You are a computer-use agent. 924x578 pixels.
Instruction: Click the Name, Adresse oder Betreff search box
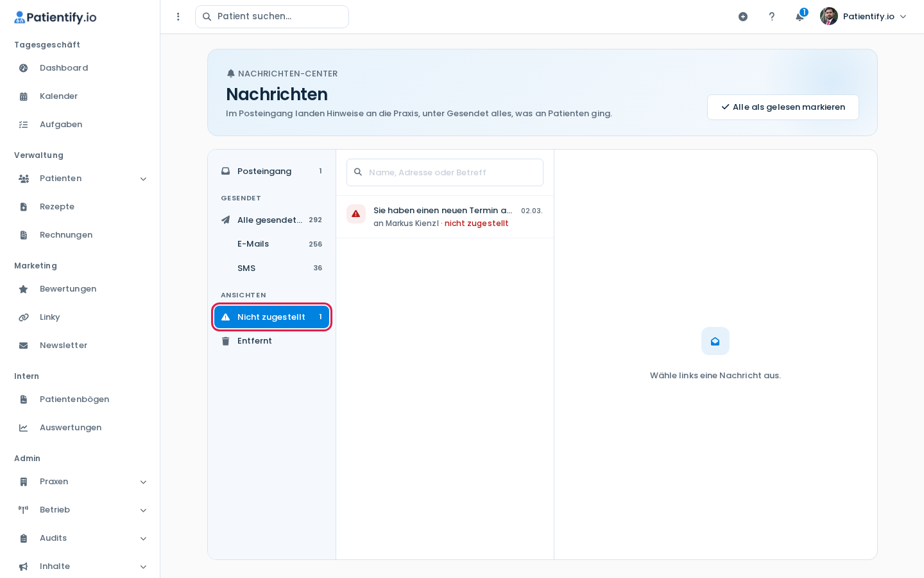pyautogui.click(x=445, y=173)
